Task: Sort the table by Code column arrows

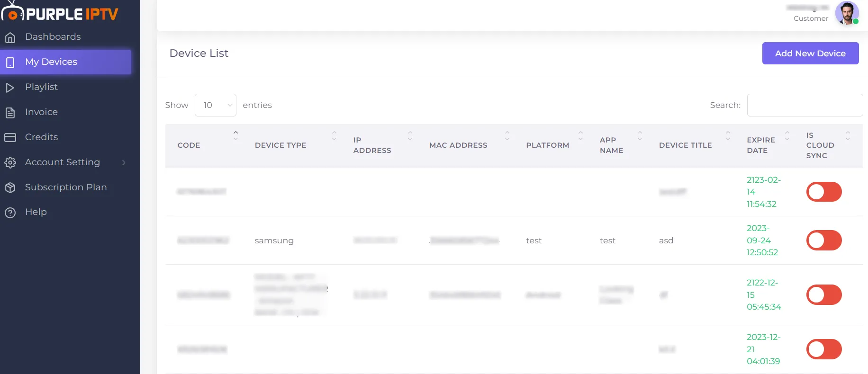Action: [235, 136]
